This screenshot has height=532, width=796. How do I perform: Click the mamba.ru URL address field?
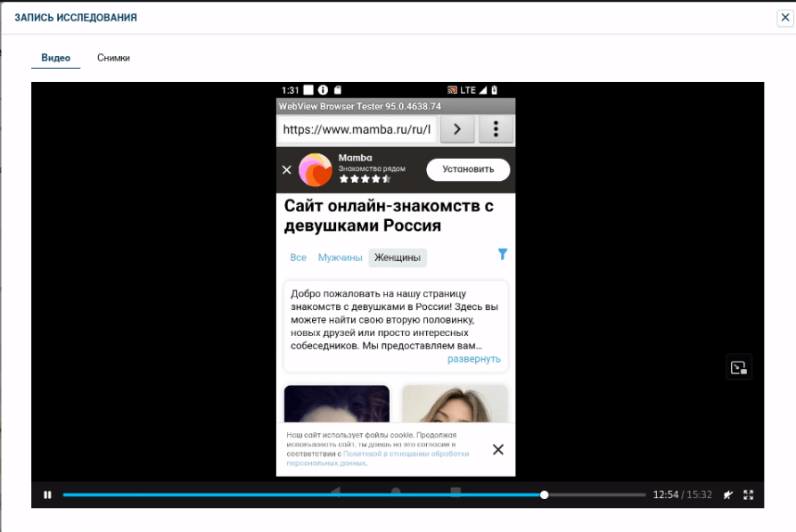pos(357,129)
